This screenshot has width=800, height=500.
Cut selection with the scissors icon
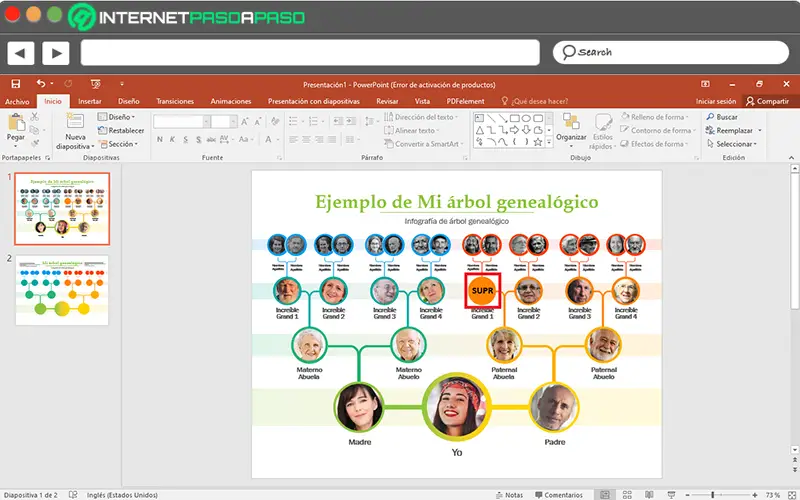click(35, 117)
